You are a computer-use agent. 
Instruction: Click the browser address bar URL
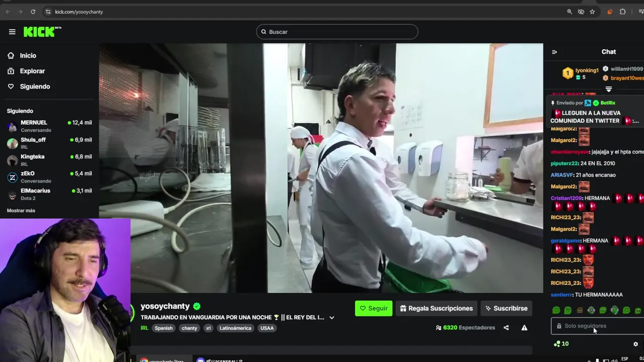[x=79, y=12]
